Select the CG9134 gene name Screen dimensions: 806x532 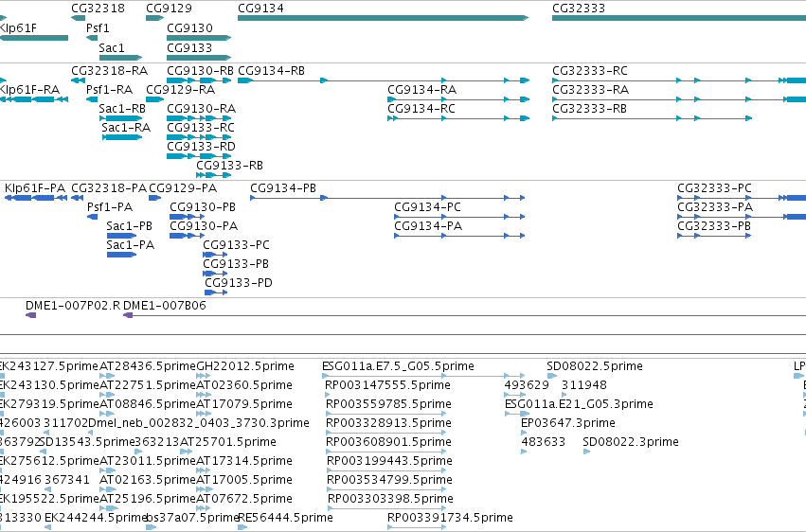(x=260, y=9)
